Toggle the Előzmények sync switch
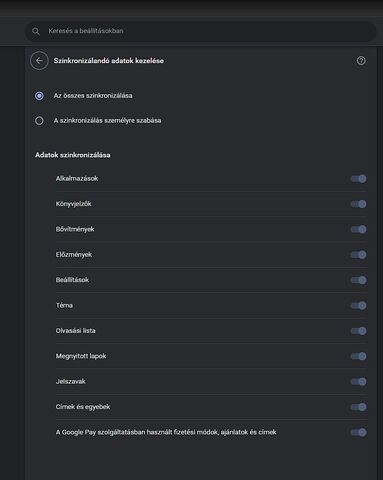This screenshot has width=383, height=480. pyautogui.click(x=358, y=255)
